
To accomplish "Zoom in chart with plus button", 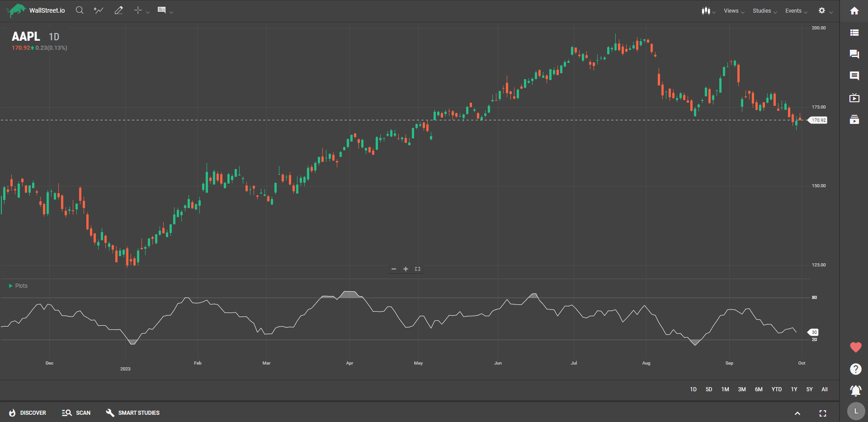I will (x=406, y=269).
